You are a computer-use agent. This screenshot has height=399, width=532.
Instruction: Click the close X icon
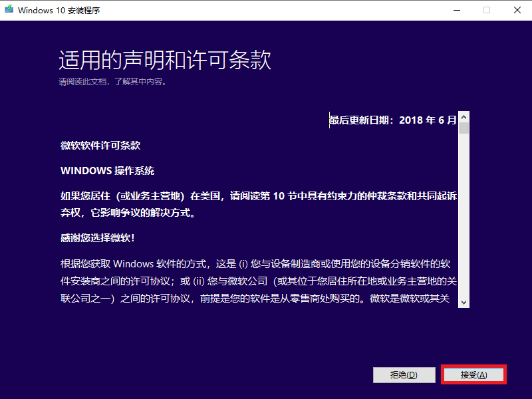pos(517,10)
